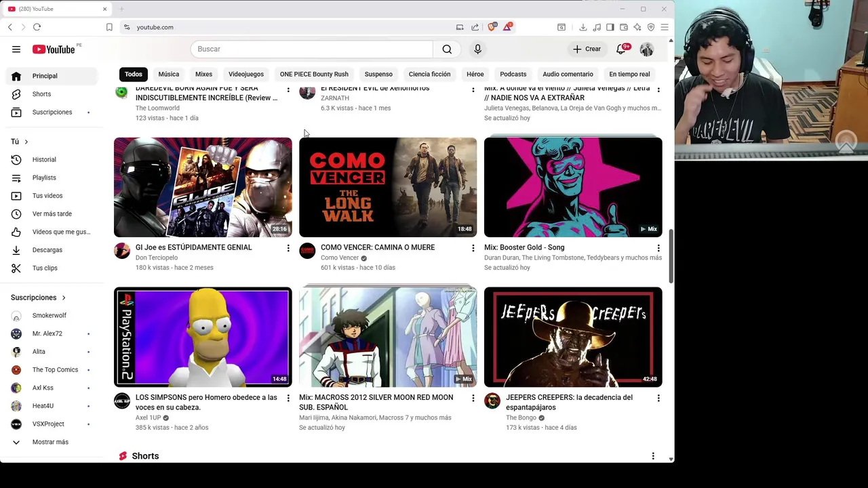
Task: Open Don Terciopelo channel avatar
Action: (x=122, y=251)
